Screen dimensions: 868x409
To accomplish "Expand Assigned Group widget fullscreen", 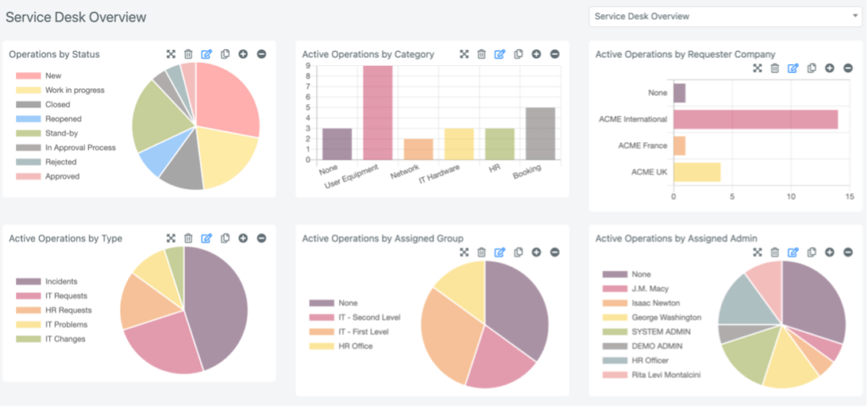I will [465, 252].
